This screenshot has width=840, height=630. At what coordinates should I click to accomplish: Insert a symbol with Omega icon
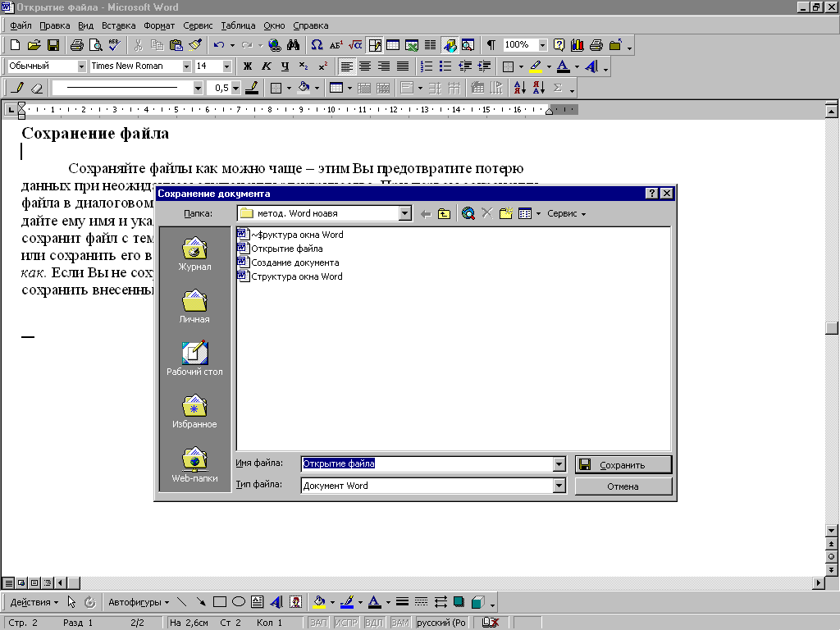pos(317,45)
